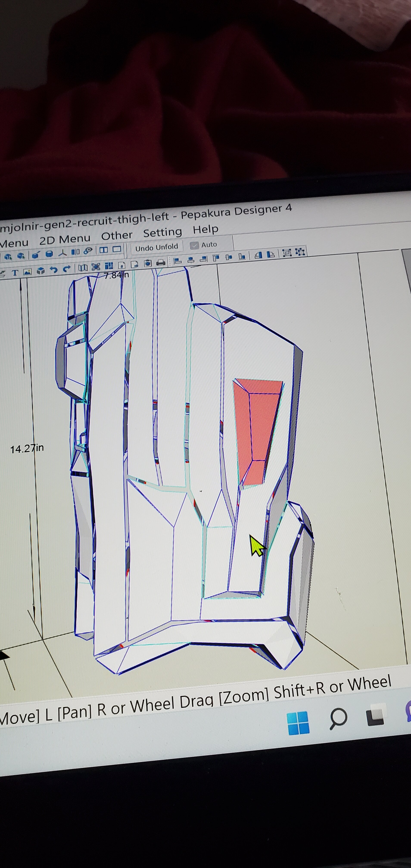Open the Setting menu

point(162,232)
